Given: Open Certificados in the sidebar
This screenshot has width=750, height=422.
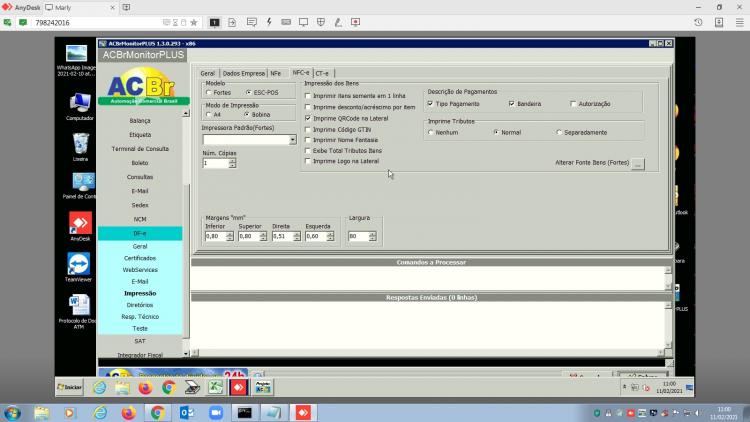Looking at the screenshot, I should click(x=140, y=258).
